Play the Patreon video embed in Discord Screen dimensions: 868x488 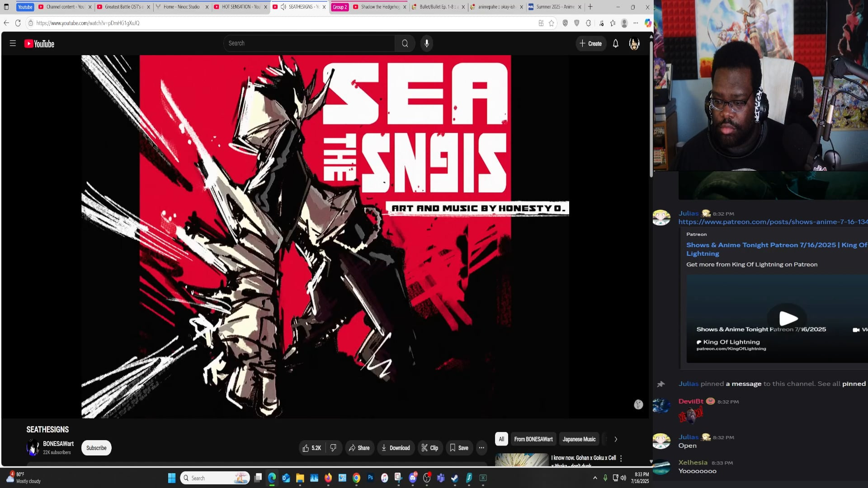(788, 318)
